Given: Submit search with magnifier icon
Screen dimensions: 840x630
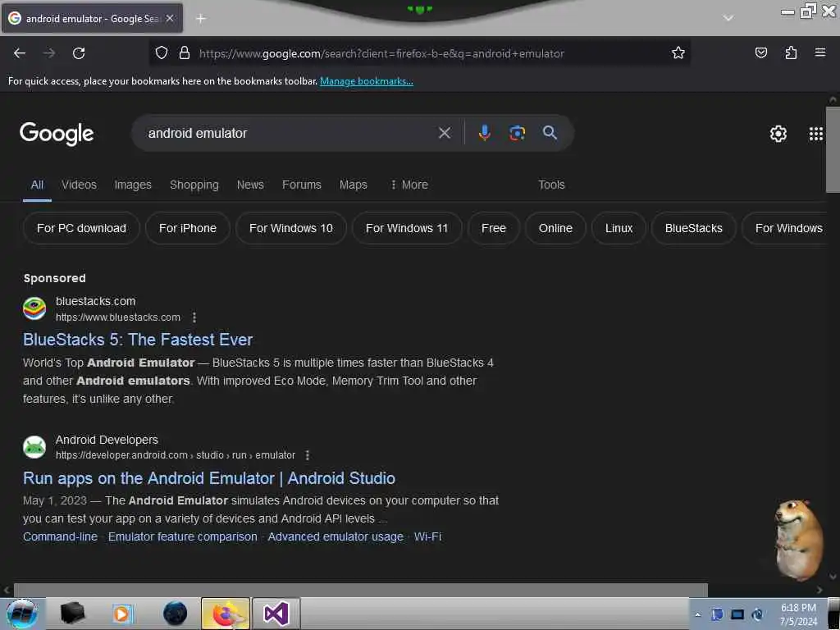Looking at the screenshot, I should 550,133.
